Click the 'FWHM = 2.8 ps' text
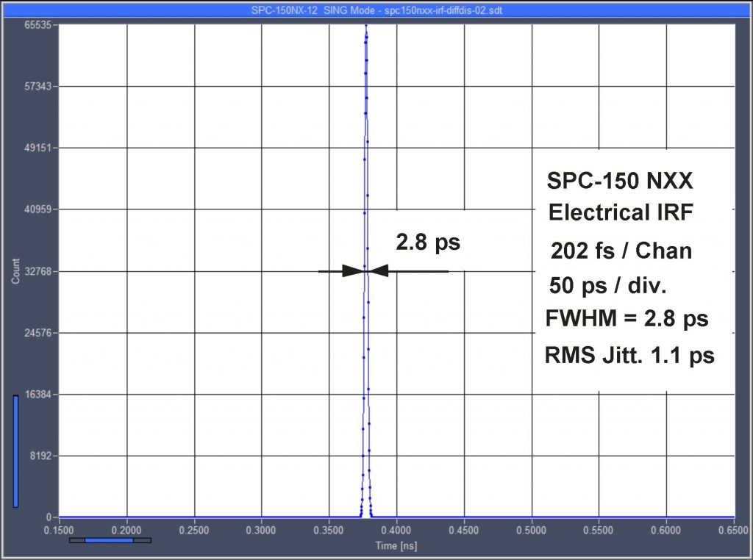This screenshot has width=753, height=560. 627,319
